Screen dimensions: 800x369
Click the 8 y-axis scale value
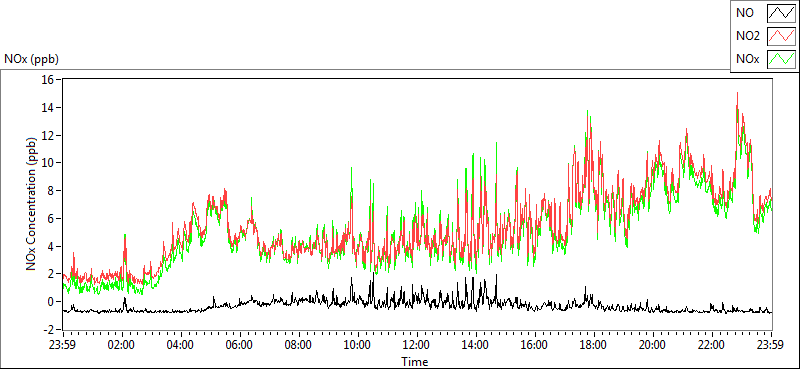51,191
